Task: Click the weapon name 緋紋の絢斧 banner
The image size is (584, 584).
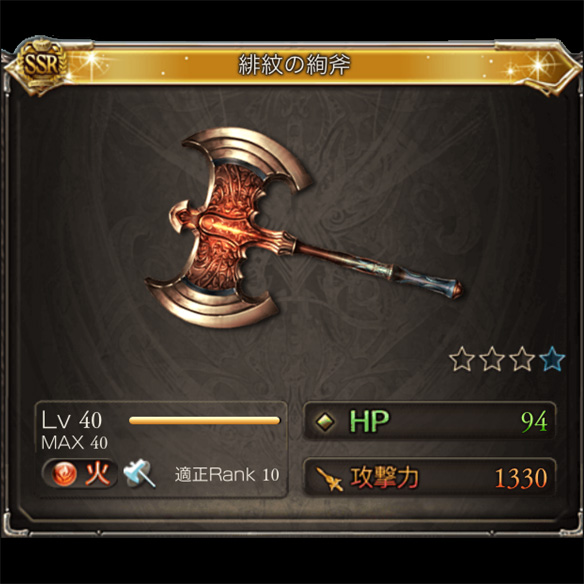Action: point(294,65)
